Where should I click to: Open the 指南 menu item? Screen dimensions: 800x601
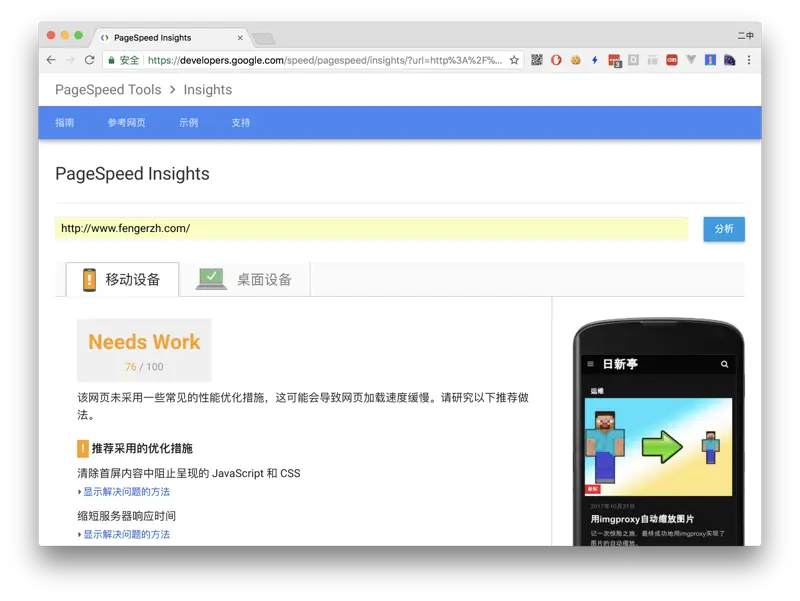pyautogui.click(x=65, y=122)
